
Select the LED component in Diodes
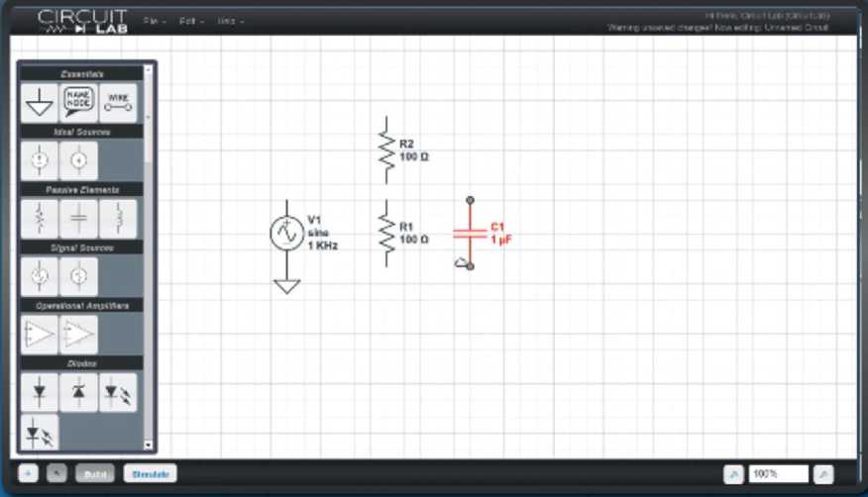(x=118, y=392)
